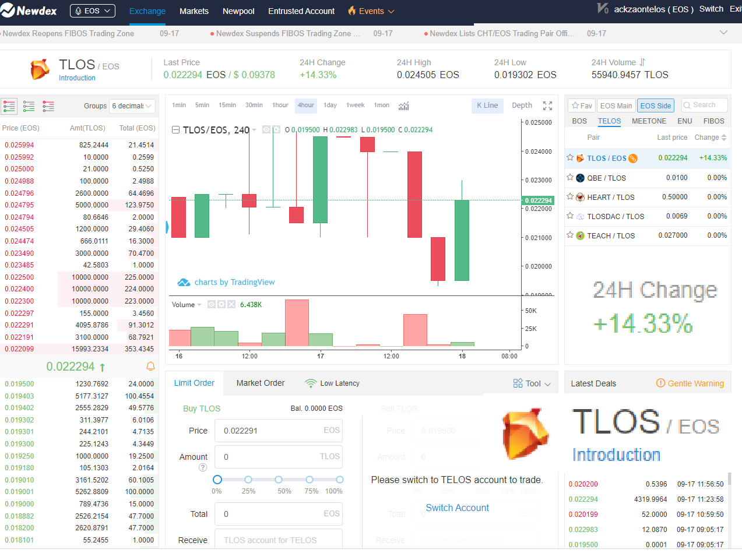Viewport: 742px width, 560px height.
Task: Click QBE coin icon in pair list
Action: click(580, 178)
